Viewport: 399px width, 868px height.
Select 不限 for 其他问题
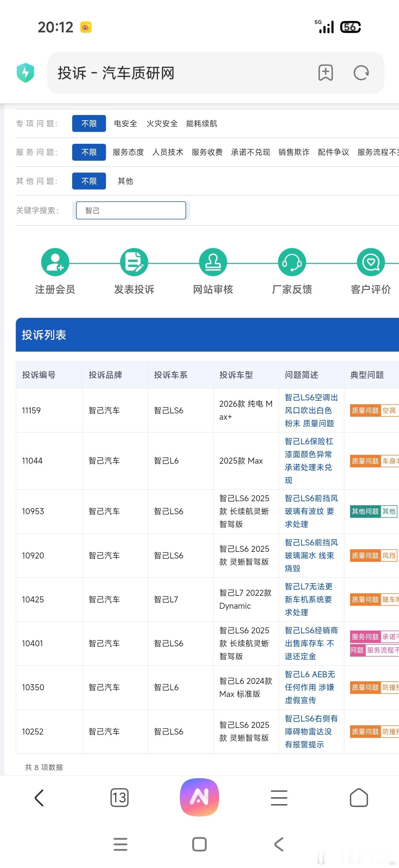tap(89, 181)
